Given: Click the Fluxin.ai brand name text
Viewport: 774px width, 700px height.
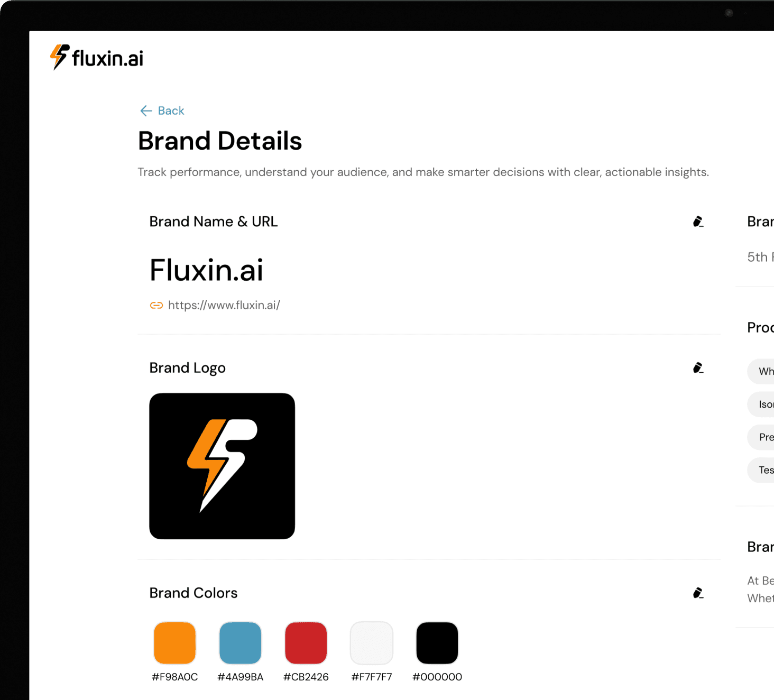Looking at the screenshot, I should [206, 270].
